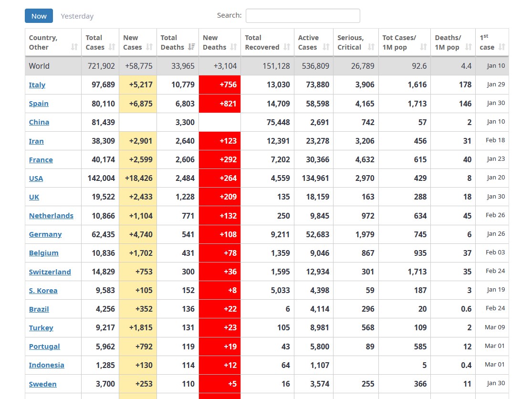The image size is (532, 399).
Task: Click sort arrows icon in New Cases column
Action: (x=149, y=47)
